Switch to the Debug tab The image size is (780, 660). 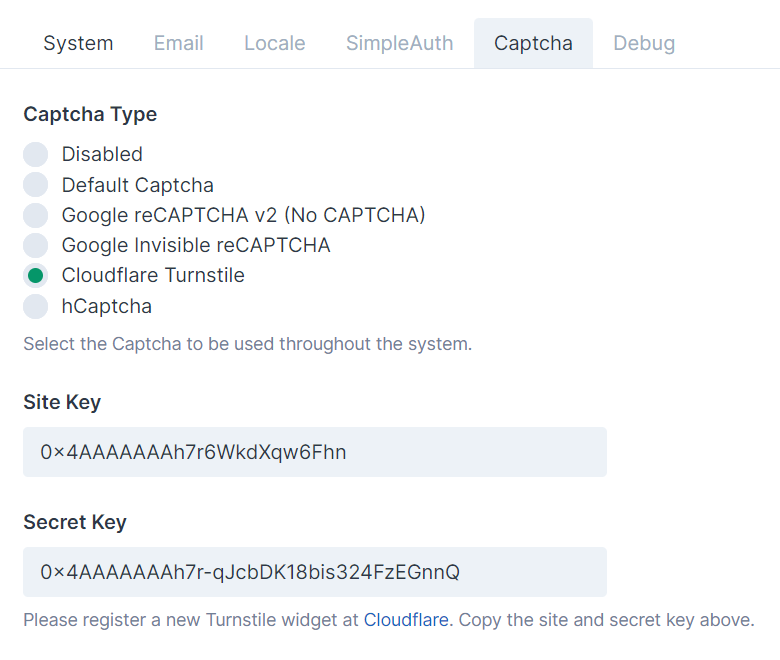(x=644, y=43)
